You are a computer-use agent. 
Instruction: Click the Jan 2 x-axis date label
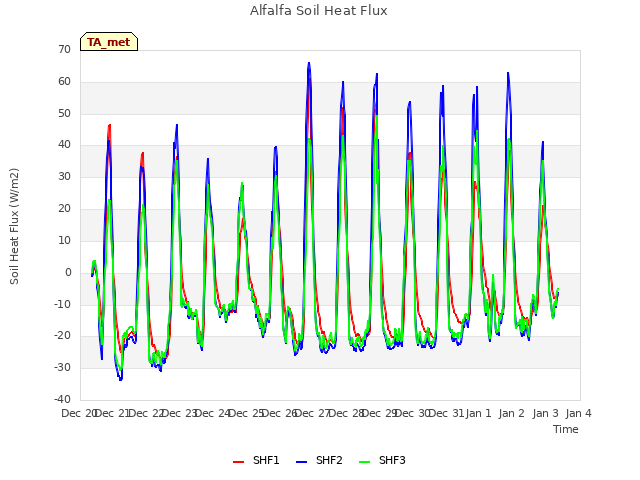pyautogui.click(x=512, y=413)
